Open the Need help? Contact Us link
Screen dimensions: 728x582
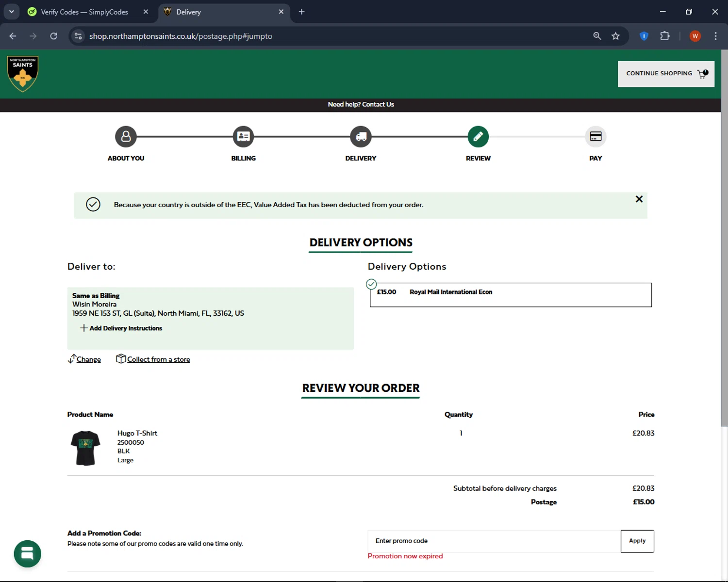pos(361,104)
